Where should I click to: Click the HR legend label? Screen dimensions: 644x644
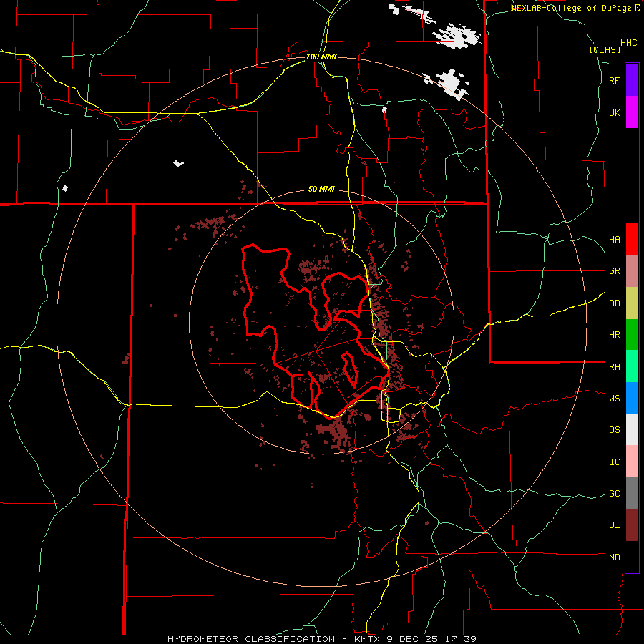(x=614, y=335)
